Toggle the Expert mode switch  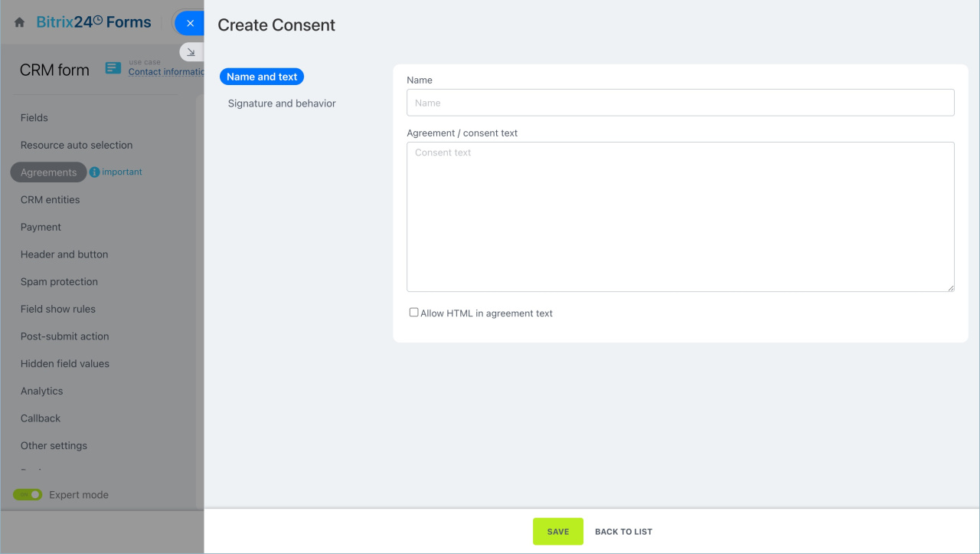28,495
